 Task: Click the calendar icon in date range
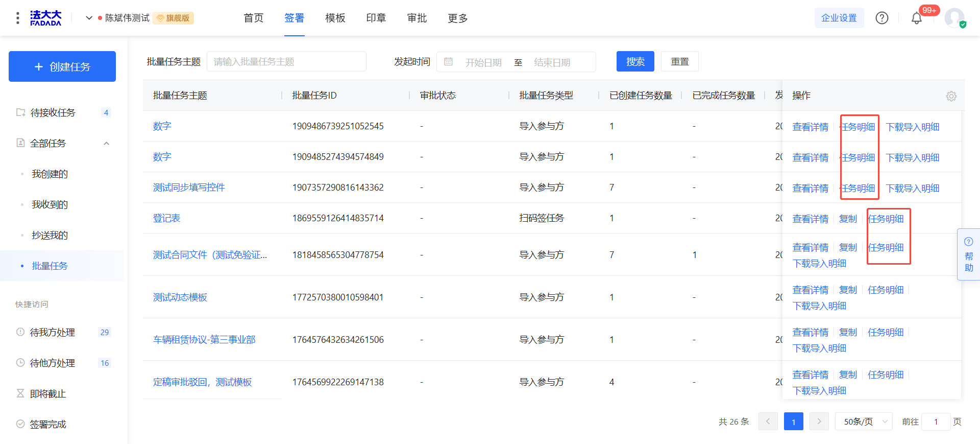point(448,62)
